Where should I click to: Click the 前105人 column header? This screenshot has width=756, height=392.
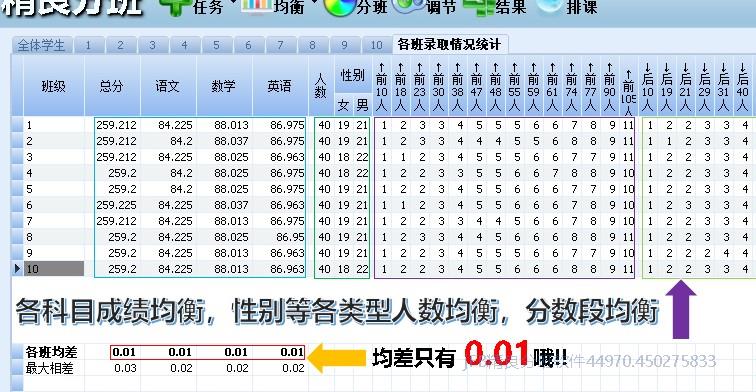(x=628, y=86)
